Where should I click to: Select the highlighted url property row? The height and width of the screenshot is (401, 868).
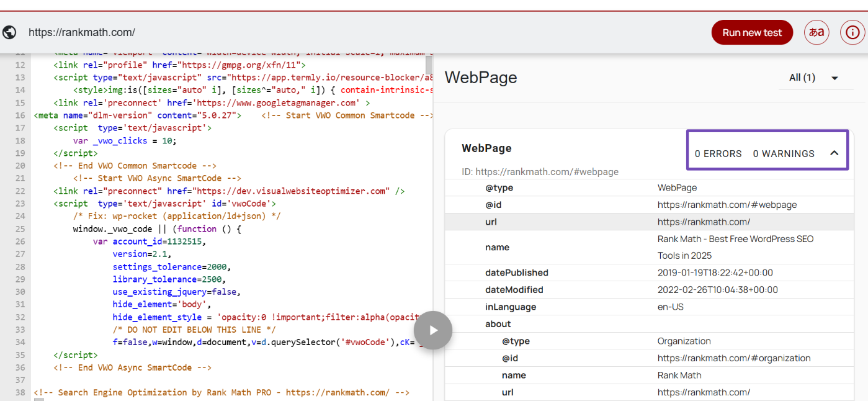649,222
